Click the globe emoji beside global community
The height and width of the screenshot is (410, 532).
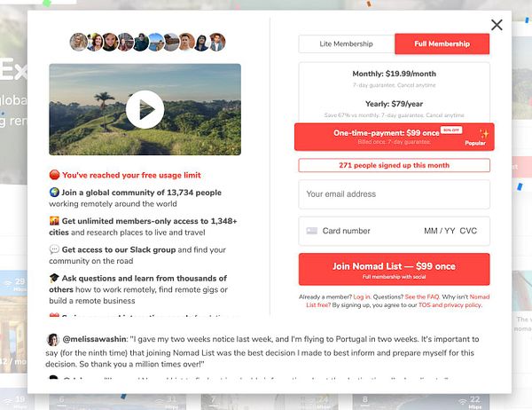pos(54,192)
